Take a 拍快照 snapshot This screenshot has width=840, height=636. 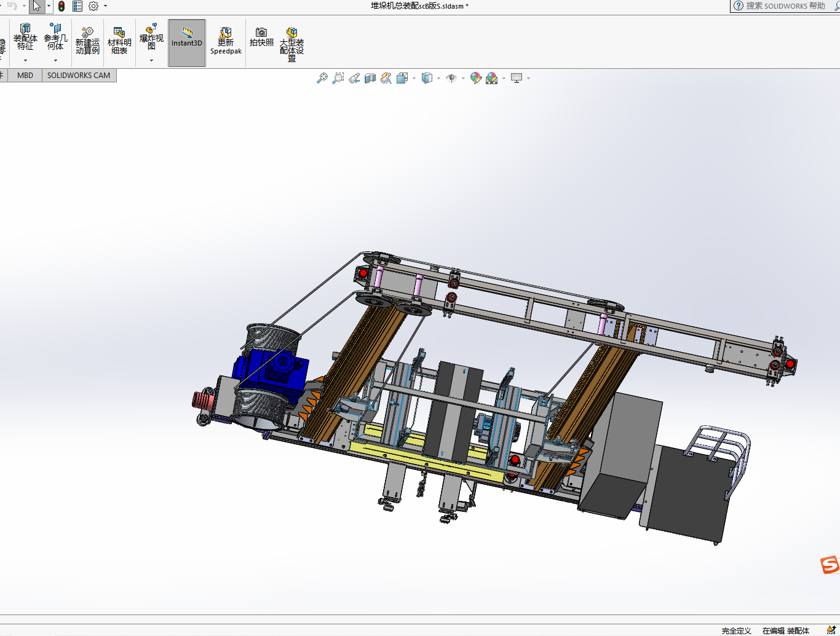click(x=261, y=37)
